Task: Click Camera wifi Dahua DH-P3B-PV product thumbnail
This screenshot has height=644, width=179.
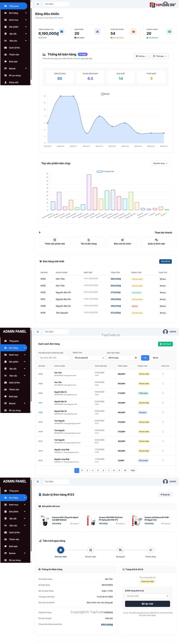Action: coord(137,520)
